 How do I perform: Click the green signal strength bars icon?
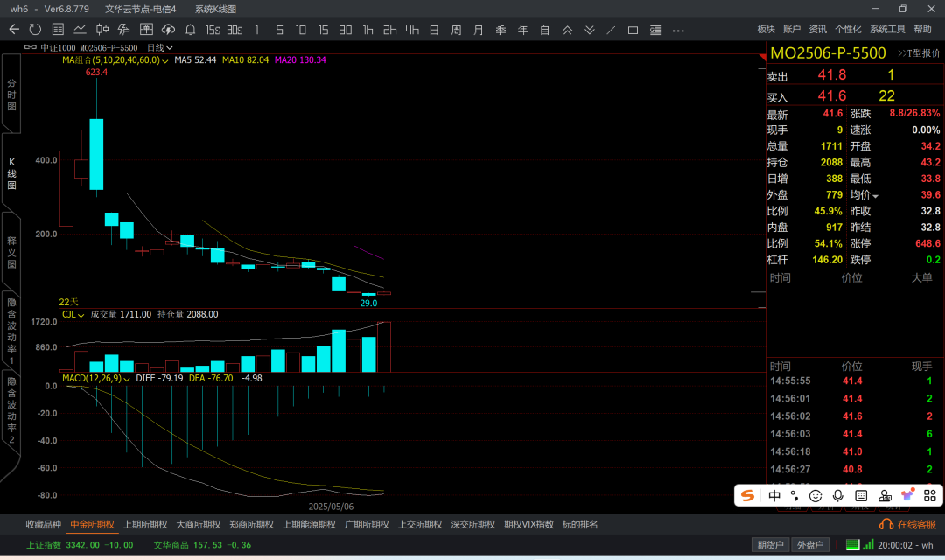click(x=868, y=544)
